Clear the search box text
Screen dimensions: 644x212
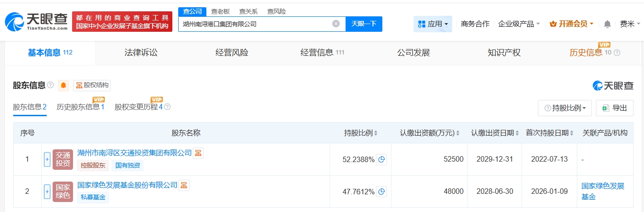(x=336, y=24)
